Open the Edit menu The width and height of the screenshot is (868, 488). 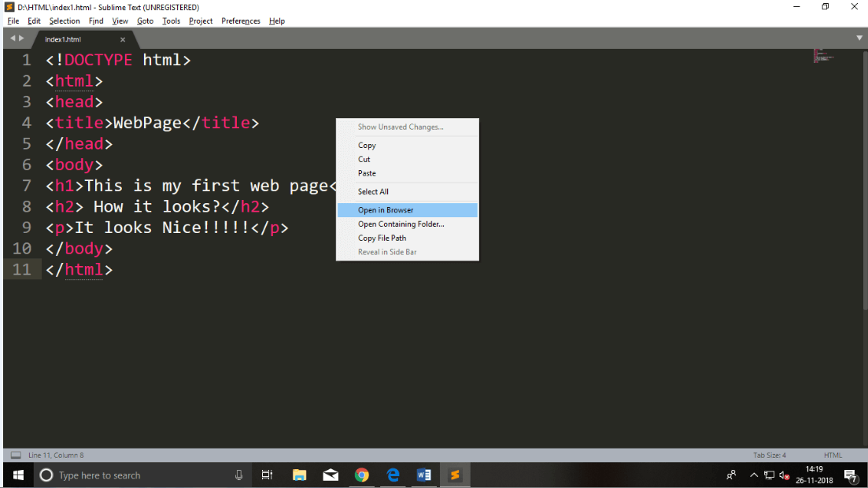click(x=34, y=21)
